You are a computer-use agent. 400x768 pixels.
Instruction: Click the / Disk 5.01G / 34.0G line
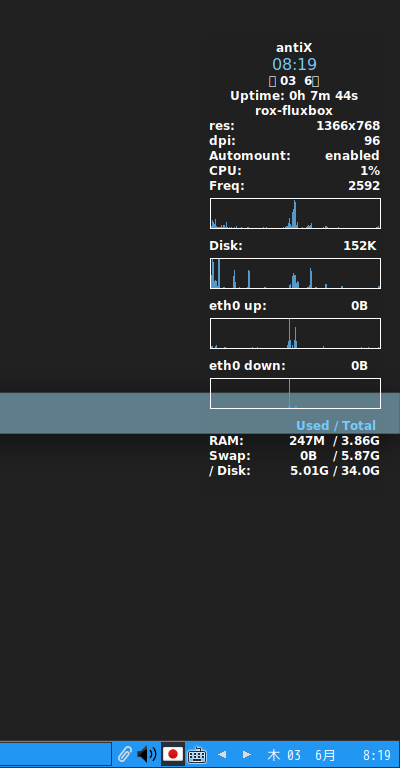tap(294, 471)
